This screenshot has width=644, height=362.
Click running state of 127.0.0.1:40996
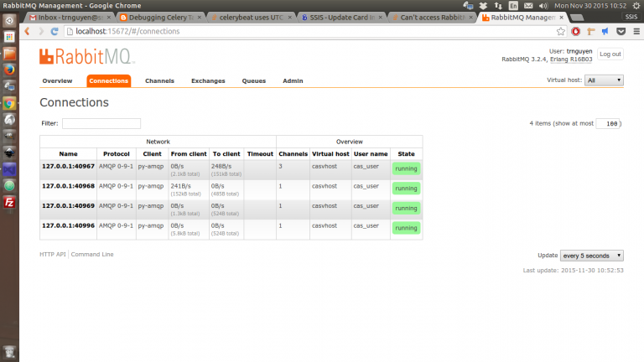(406, 228)
